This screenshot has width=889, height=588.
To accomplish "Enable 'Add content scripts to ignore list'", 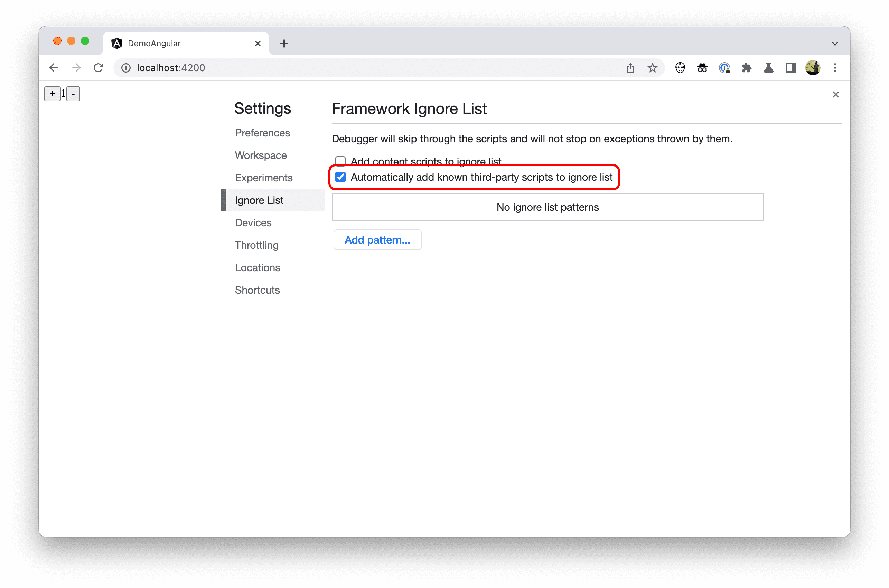I will (x=341, y=161).
